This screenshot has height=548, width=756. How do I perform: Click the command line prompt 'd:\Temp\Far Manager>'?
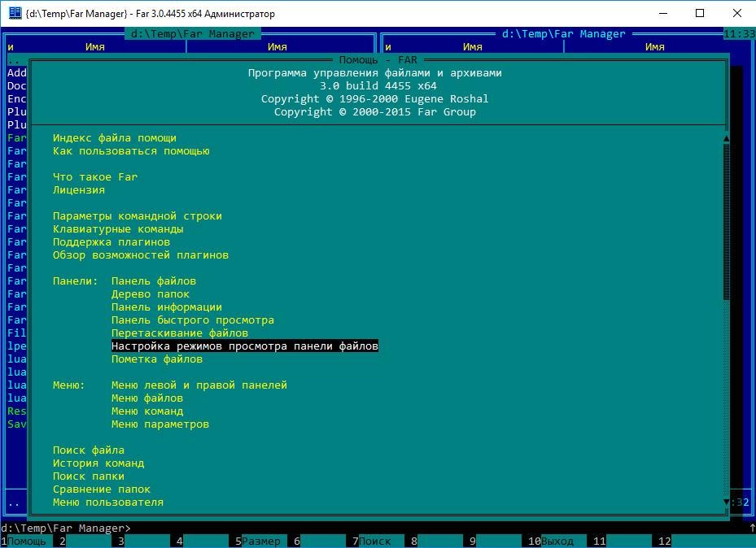pyautogui.click(x=66, y=528)
